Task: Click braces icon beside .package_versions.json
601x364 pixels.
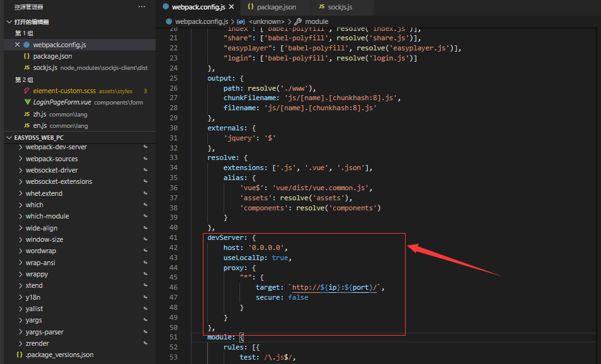Action: pyautogui.click(x=20, y=355)
